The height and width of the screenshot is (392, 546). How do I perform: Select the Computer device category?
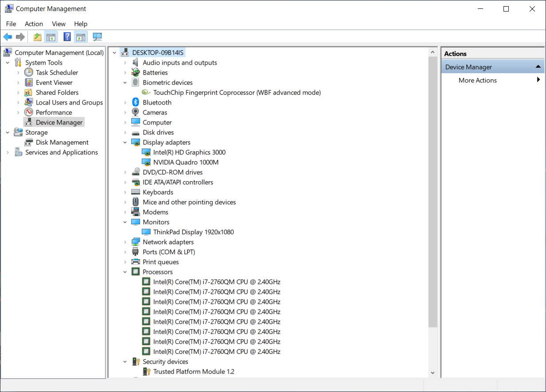(157, 122)
